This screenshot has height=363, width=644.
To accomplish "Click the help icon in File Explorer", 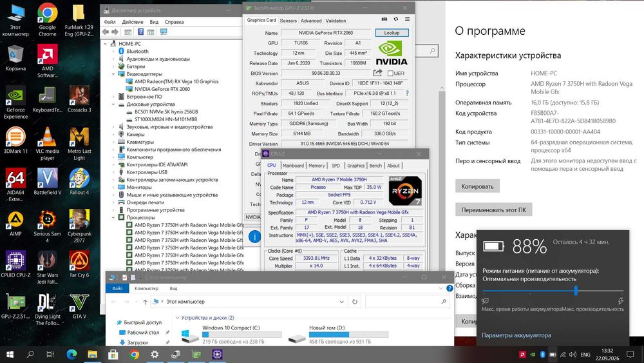I will [x=450, y=288].
